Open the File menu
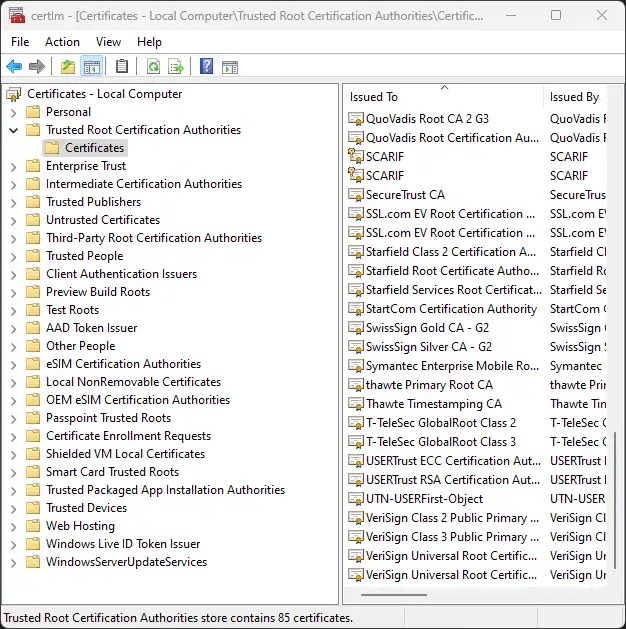The height and width of the screenshot is (629, 626). pyautogui.click(x=20, y=42)
